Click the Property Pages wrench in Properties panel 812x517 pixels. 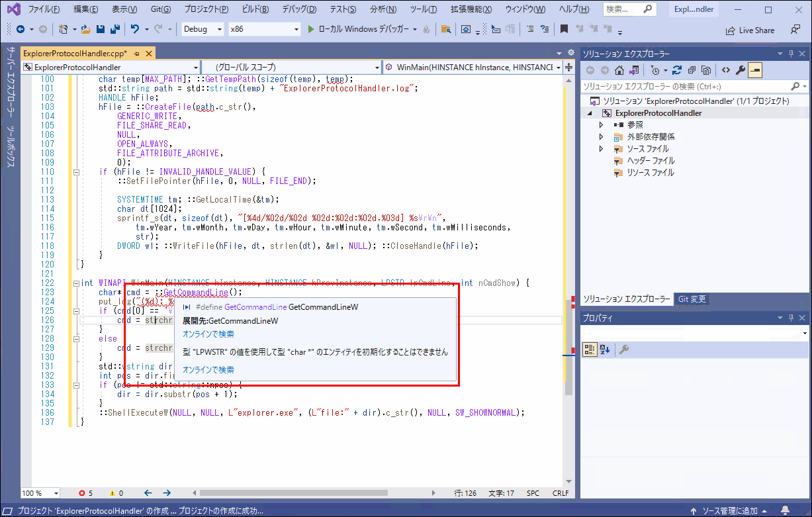[623, 350]
